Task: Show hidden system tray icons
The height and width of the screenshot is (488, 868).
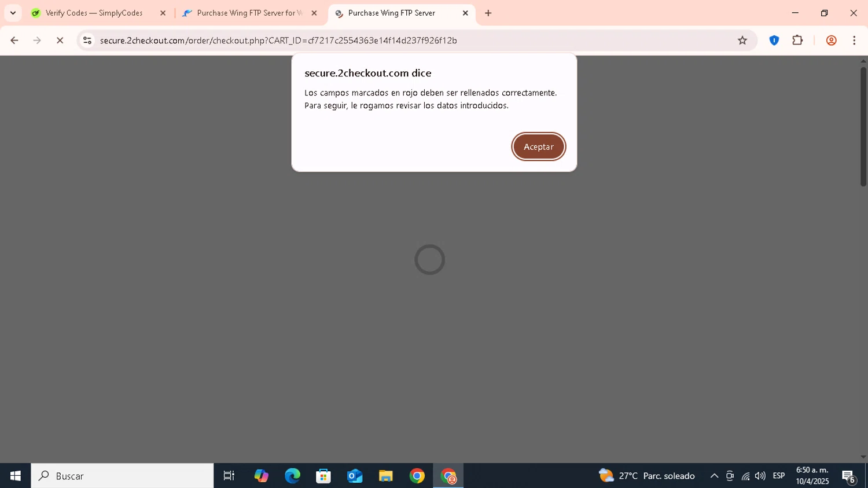Action: coord(714,476)
